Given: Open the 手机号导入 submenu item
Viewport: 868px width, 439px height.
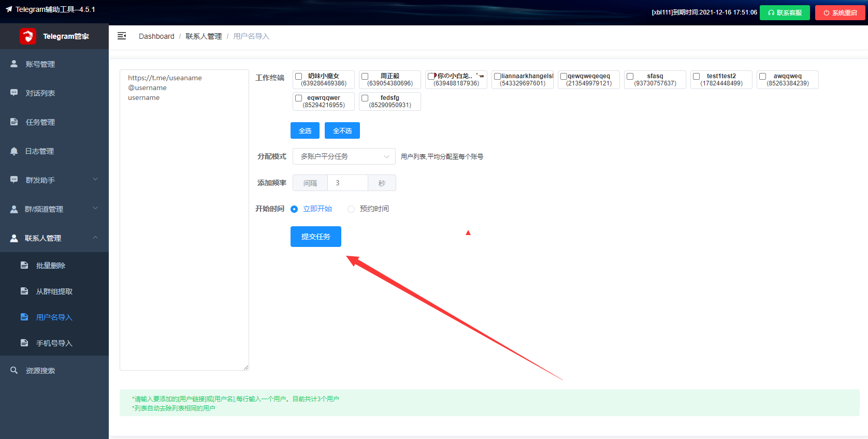Looking at the screenshot, I should click(x=54, y=343).
